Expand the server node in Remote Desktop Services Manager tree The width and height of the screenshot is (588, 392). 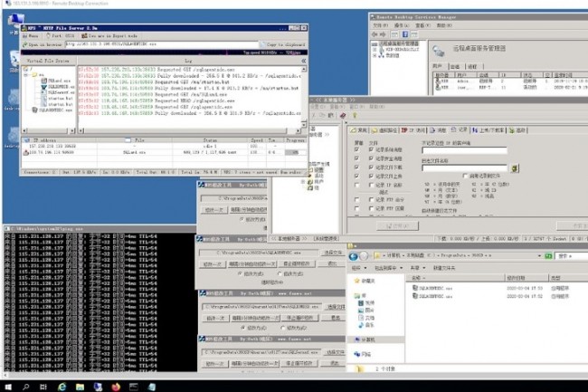pyautogui.click(x=375, y=50)
